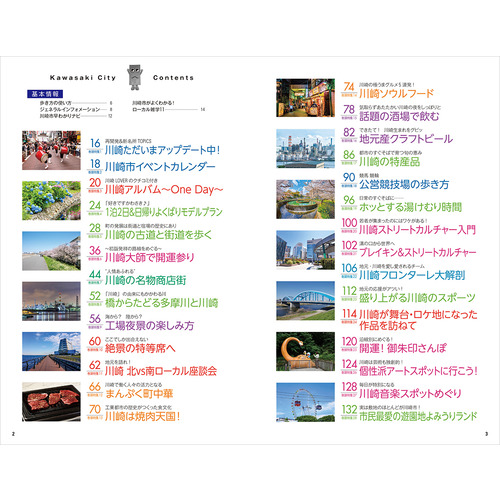Open the industrial skyline by water thumbnail
500x500 pixels.
tap(305, 149)
